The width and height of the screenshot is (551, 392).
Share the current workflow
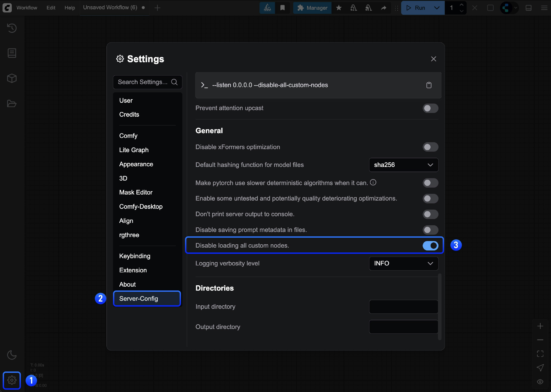click(x=384, y=8)
